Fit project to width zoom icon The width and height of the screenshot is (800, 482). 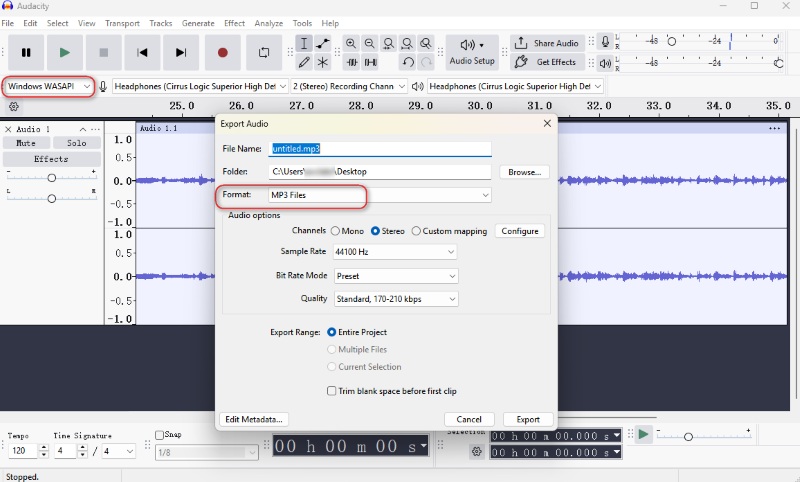[407, 43]
